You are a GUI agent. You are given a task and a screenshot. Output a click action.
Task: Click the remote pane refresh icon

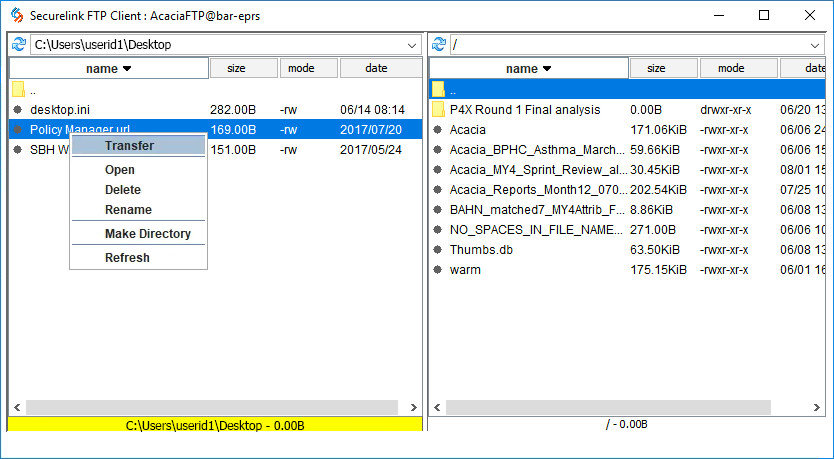click(438, 45)
